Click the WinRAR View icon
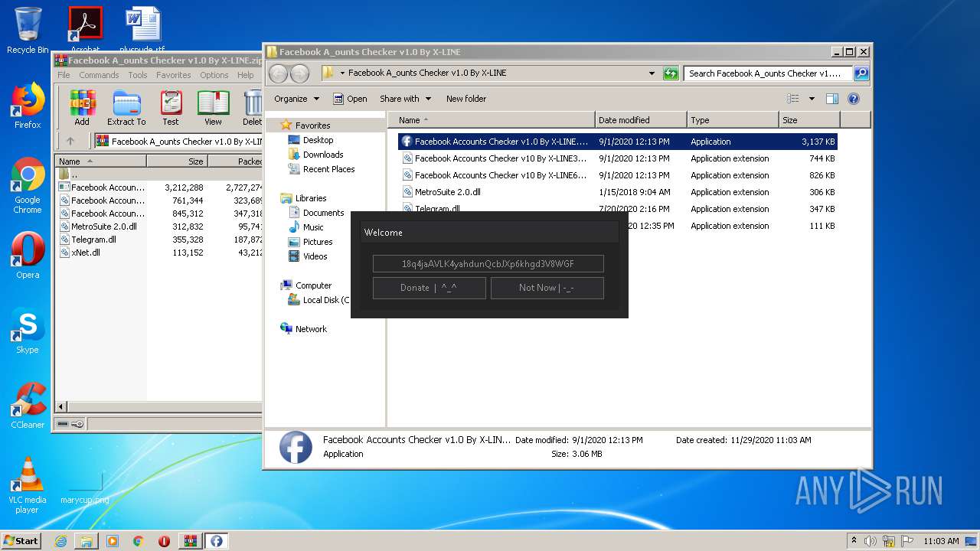Image resolution: width=980 pixels, height=551 pixels. click(213, 107)
